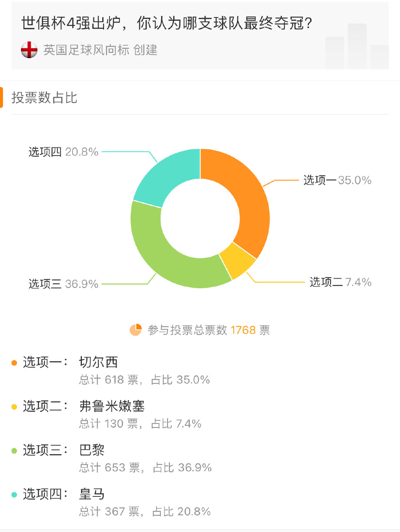Click the green bullet for 选项三
The image size is (400, 532).
[x=14, y=451]
